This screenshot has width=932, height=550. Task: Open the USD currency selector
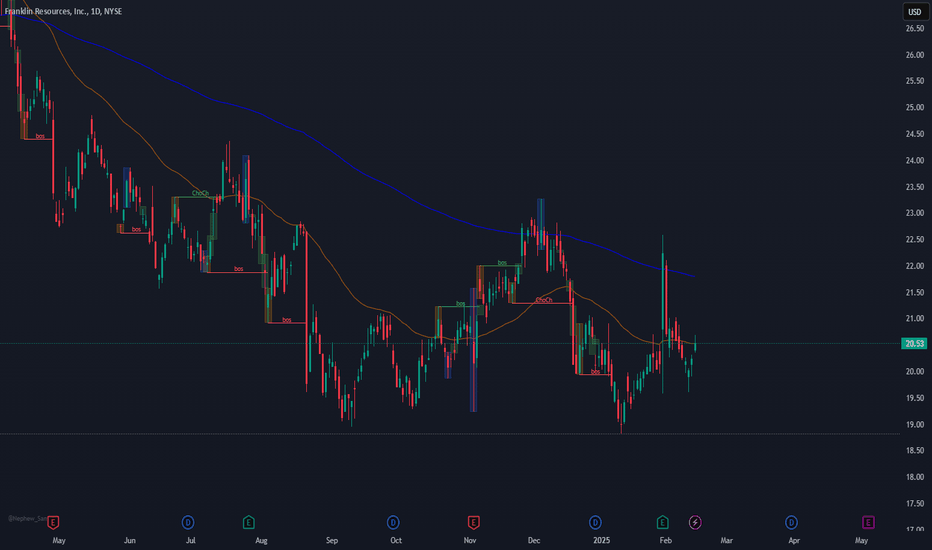[x=915, y=12]
